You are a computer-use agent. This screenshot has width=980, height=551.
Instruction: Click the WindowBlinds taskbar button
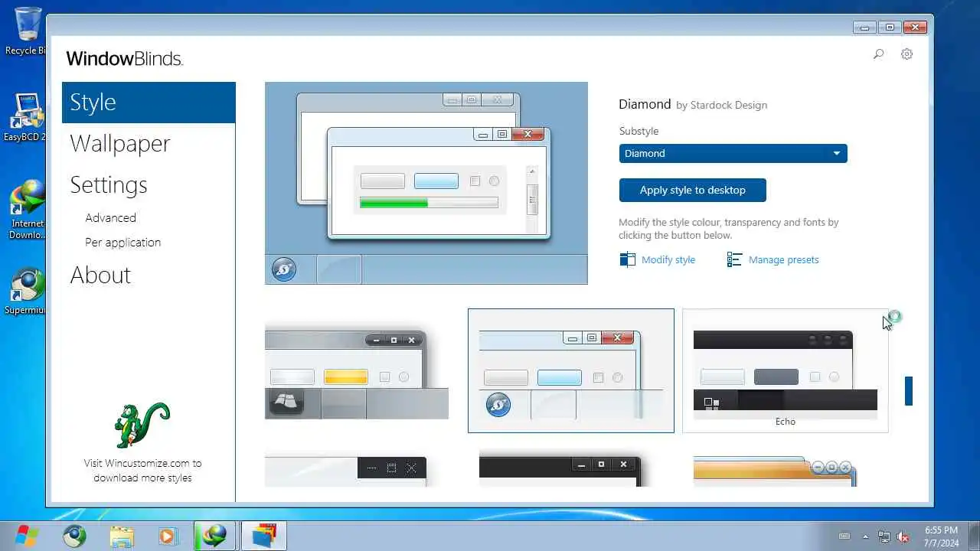263,536
